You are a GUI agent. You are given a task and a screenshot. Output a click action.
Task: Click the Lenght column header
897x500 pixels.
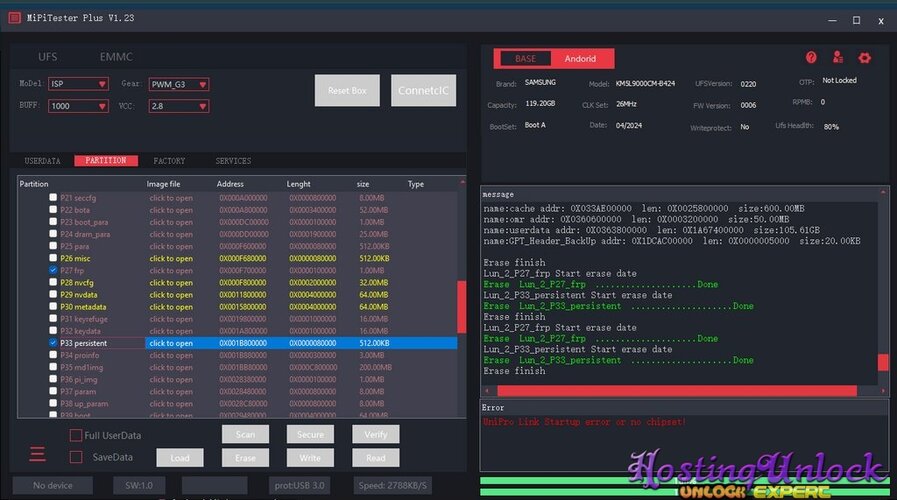tap(298, 184)
